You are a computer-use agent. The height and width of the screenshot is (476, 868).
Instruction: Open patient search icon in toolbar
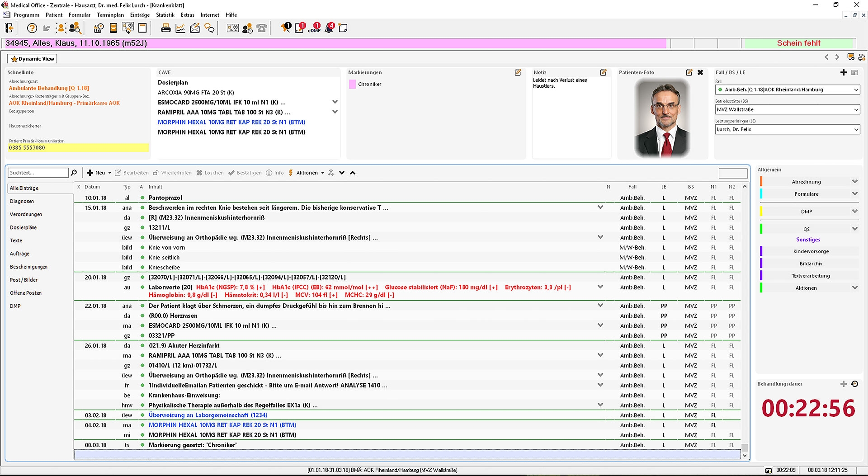tap(75, 28)
